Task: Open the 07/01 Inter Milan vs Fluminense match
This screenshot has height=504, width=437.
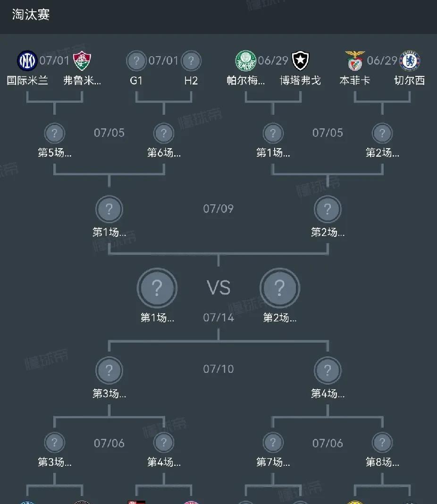Action: tap(54, 60)
